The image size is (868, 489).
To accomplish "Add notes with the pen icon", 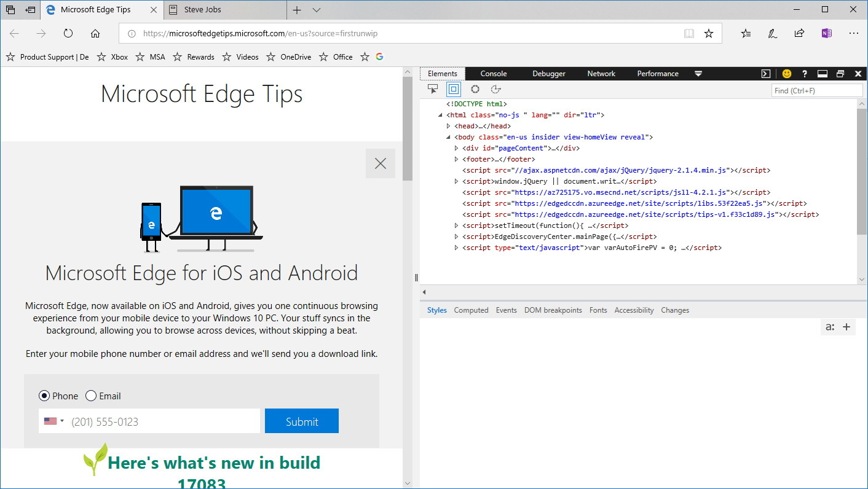I will 773,33.
